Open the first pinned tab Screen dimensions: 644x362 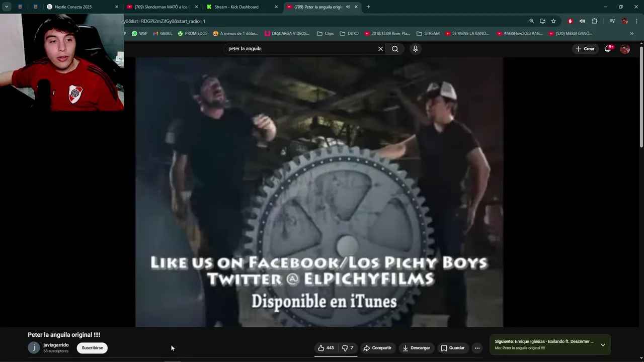tap(20, 7)
